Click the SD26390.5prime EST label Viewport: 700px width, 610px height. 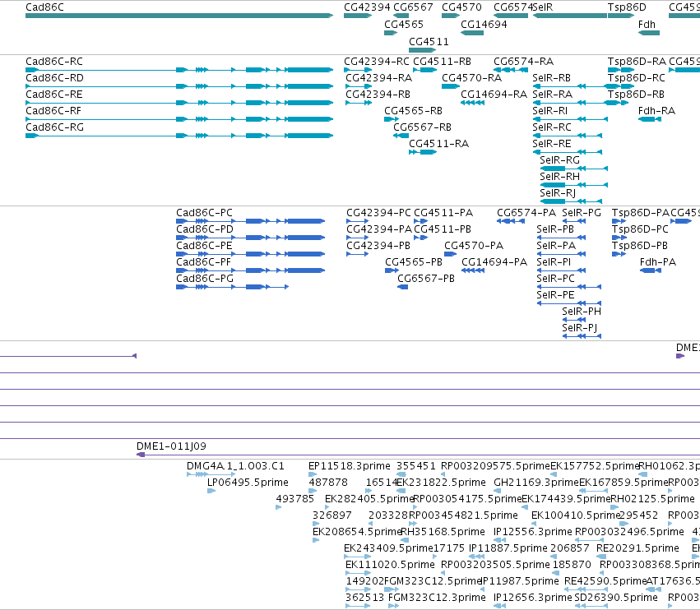(x=616, y=597)
